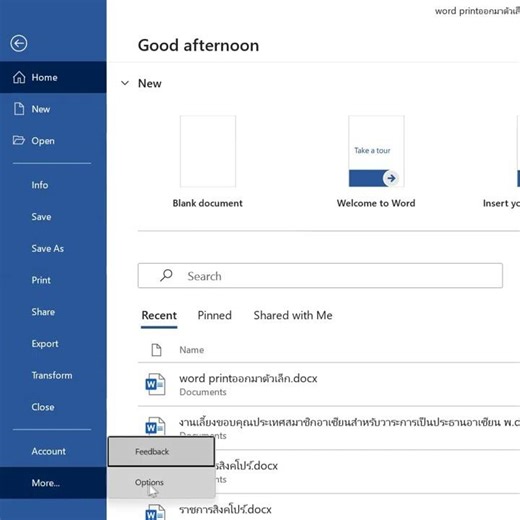The height and width of the screenshot is (520, 520).
Task: Click the file icon in Name header
Action: point(156,350)
